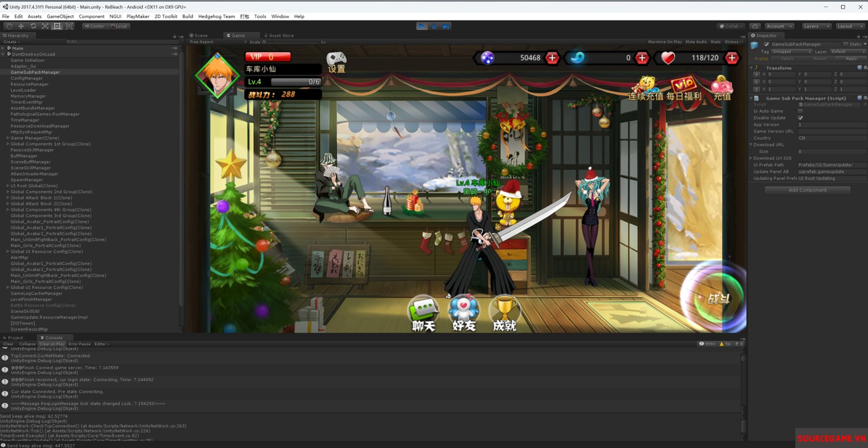Open the Layers dropdown

(x=816, y=26)
